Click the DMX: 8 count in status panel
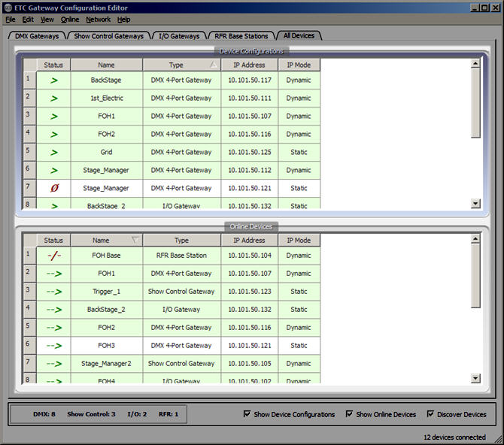 [44, 414]
